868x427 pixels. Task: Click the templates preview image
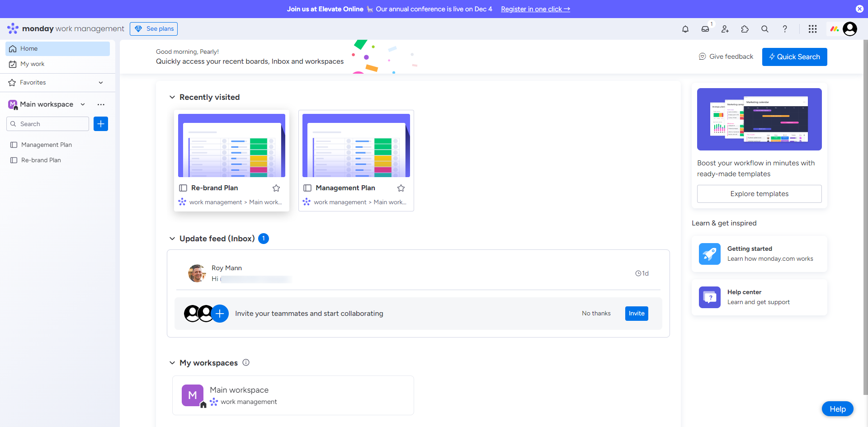pos(759,119)
